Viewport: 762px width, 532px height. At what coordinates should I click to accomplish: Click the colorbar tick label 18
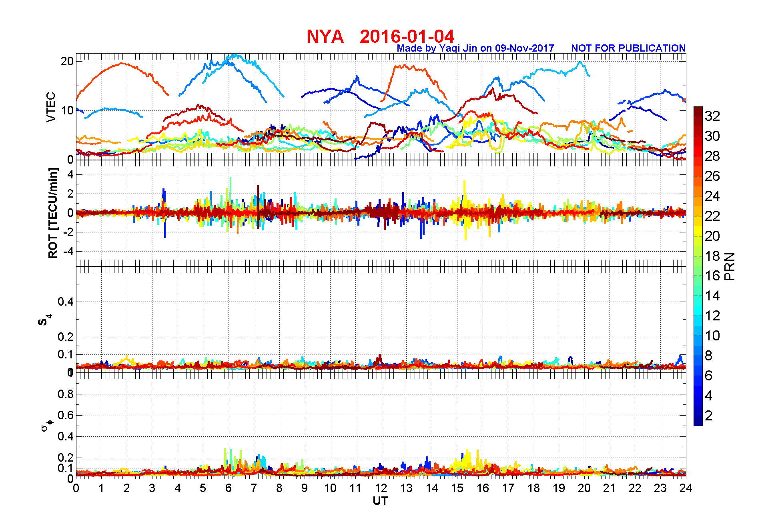[x=712, y=256]
